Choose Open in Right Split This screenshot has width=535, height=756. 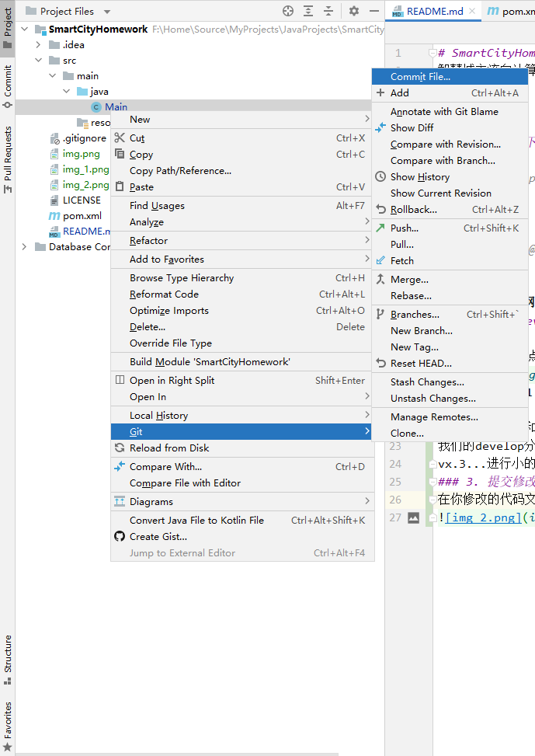242,381
